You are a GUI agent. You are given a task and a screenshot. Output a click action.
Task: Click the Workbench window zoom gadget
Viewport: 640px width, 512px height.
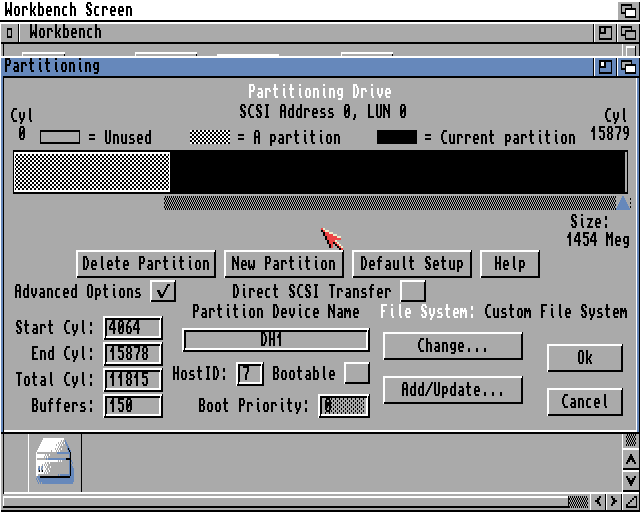click(606, 33)
